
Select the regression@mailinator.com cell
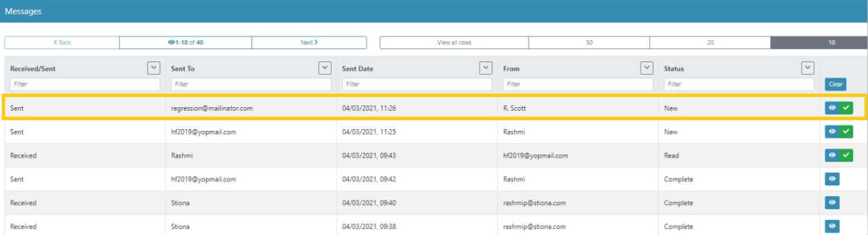[251, 108]
